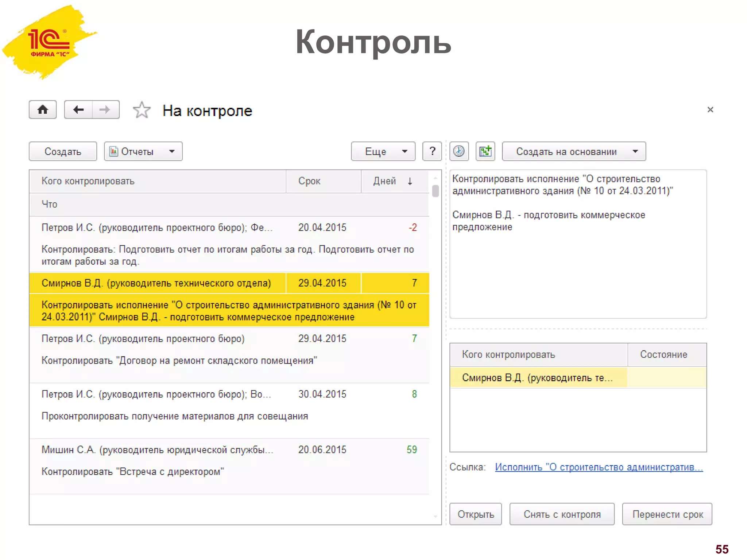Viewport: 747px width, 560px height.
Task: Sort by Кого контролировать column header
Action: tap(158, 181)
